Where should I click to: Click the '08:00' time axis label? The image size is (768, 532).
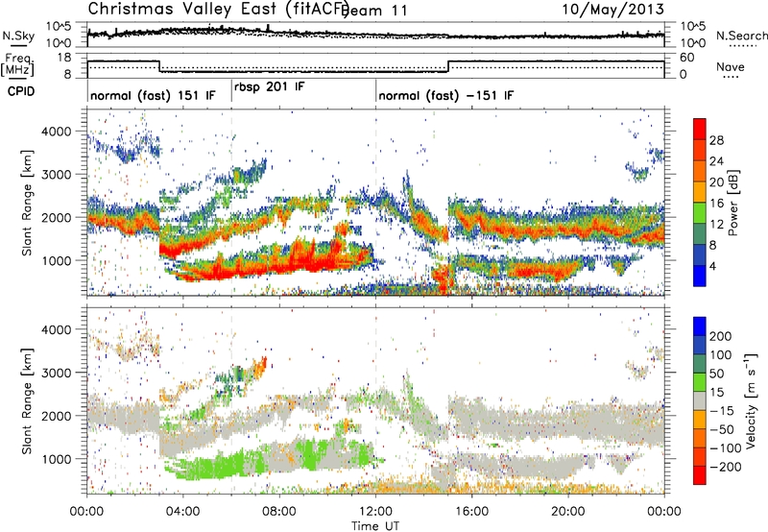279,511
